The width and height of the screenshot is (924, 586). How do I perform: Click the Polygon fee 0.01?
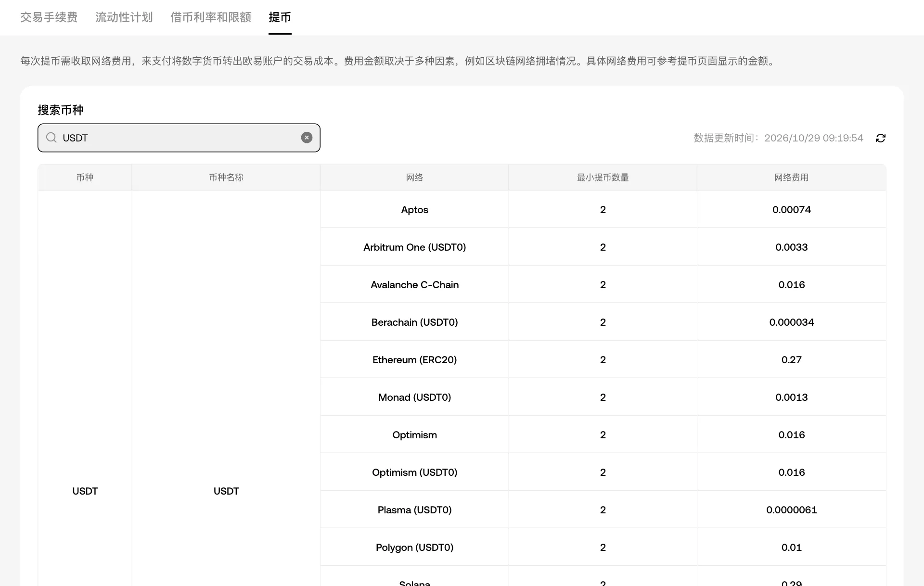pyautogui.click(x=792, y=547)
